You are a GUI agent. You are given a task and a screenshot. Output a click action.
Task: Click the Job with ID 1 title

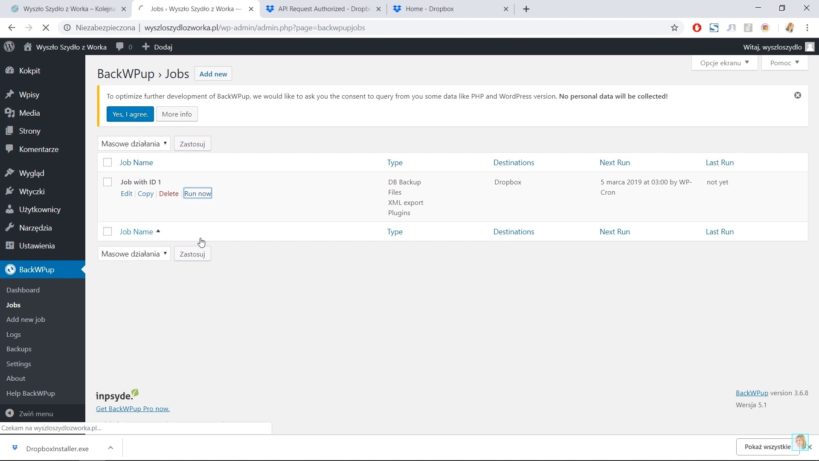tap(141, 182)
